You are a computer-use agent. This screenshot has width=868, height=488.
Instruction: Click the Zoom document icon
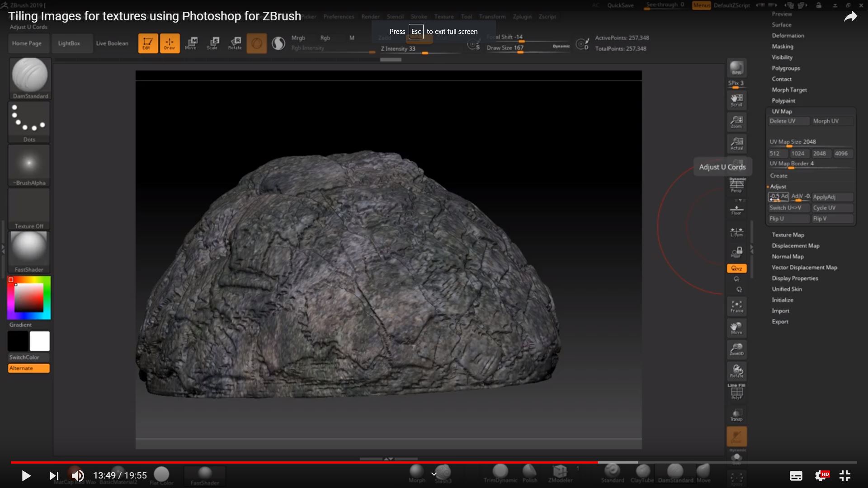coord(736,122)
